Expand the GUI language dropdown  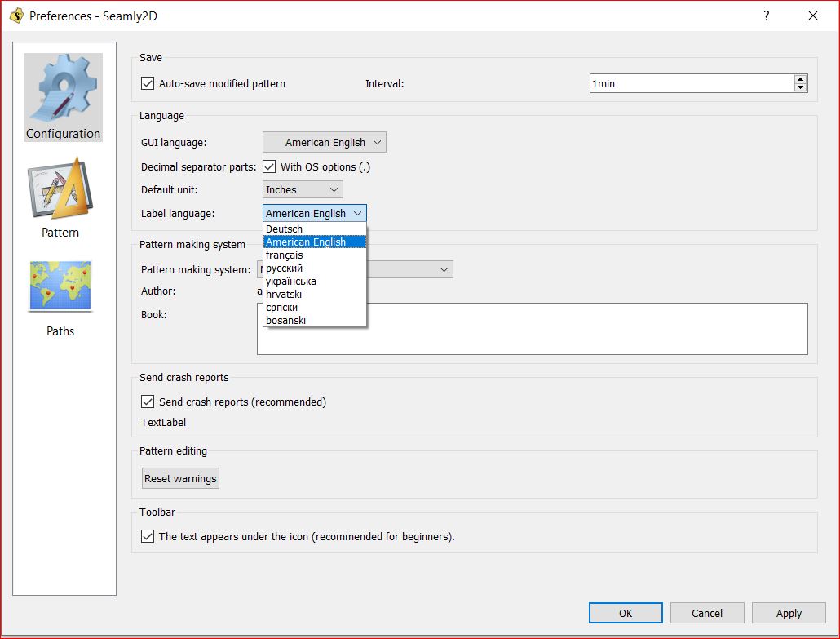tap(325, 142)
